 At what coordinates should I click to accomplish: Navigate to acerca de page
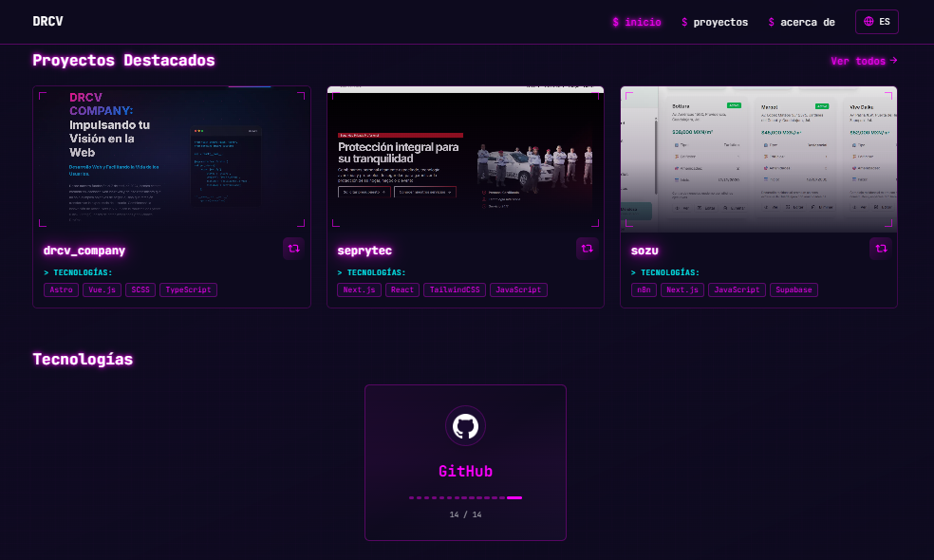click(801, 22)
